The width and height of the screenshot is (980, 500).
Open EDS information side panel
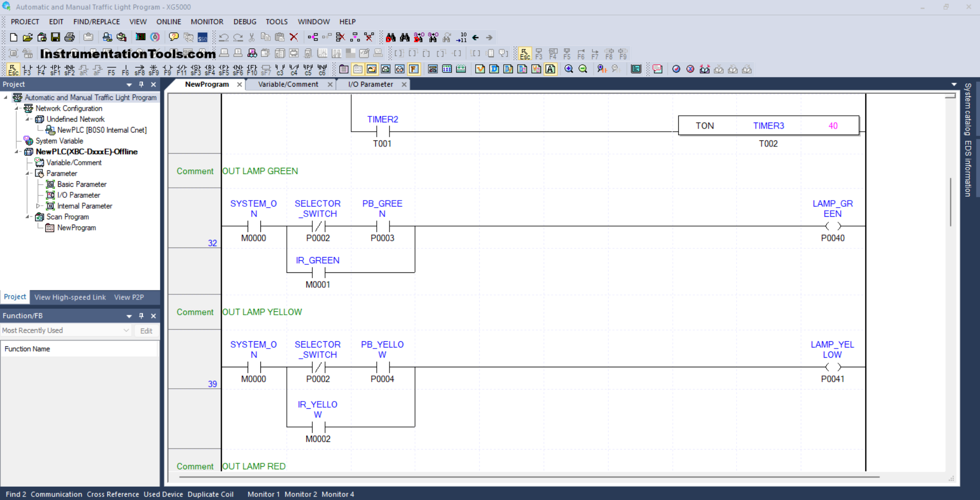pyautogui.click(x=967, y=168)
